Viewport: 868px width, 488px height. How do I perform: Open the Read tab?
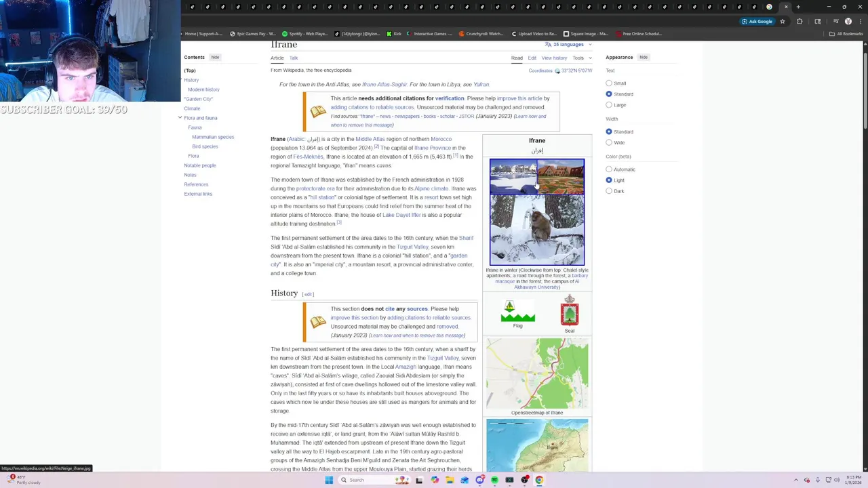[517, 58]
